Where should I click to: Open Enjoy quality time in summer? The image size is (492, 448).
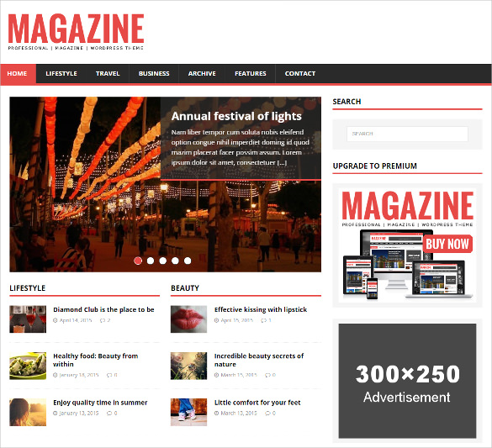tap(100, 403)
